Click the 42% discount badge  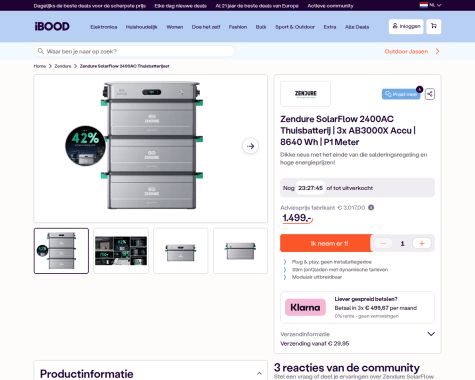[x=85, y=146]
